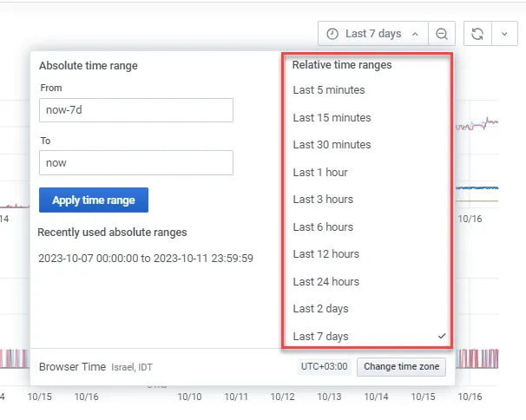This screenshot has width=526, height=420.
Task: Click Relative time ranges heading
Action: point(342,65)
